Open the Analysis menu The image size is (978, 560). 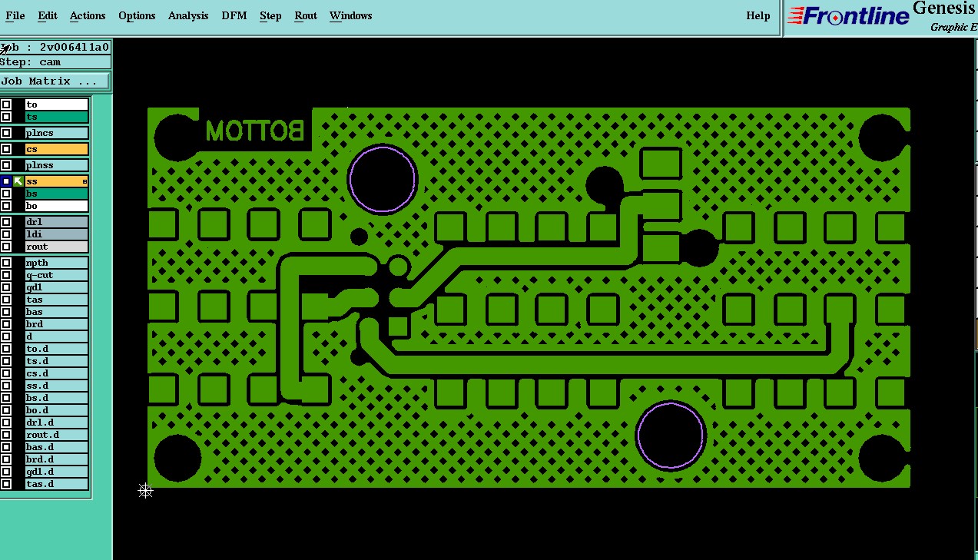point(188,15)
